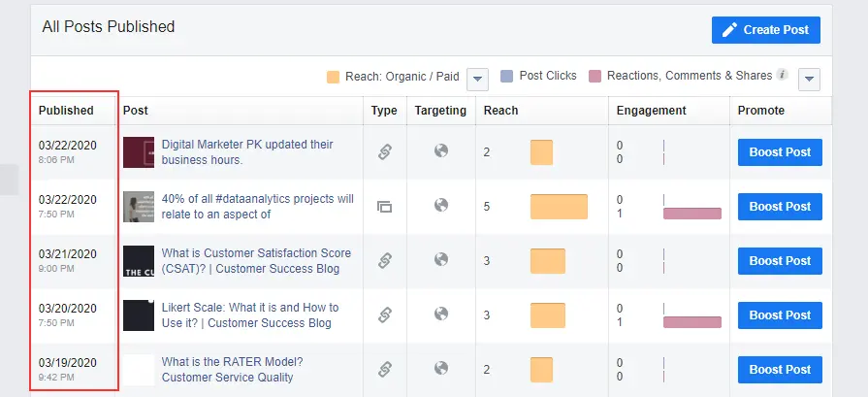Open the Likert Scale post link
The image size is (868, 397).
pyautogui.click(x=250, y=314)
